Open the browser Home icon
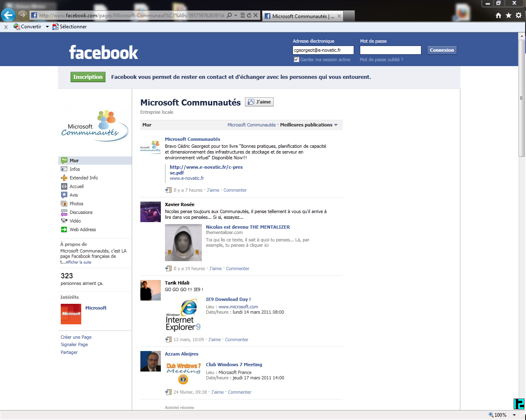Image resolution: width=526 pixels, height=420 pixels. [x=499, y=15]
